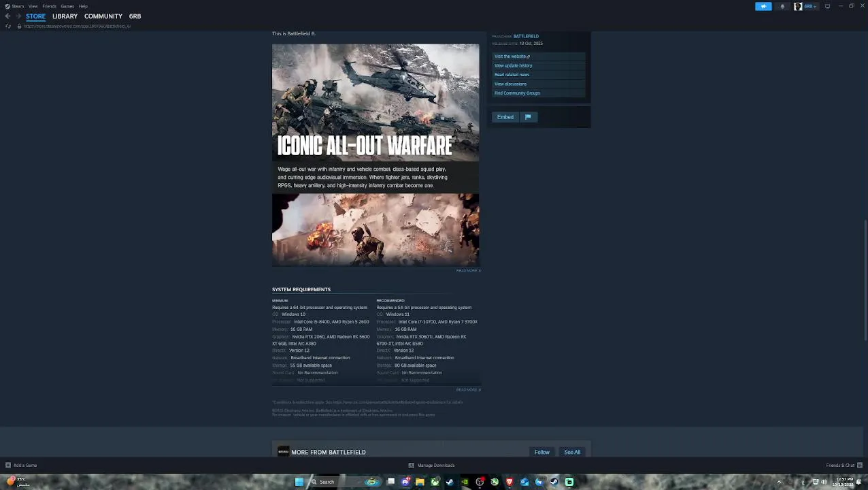Viewport: 868px width, 490px height.
Task: Open the Iconic All-Out Warfare helicopter image
Action: click(375, 103)
